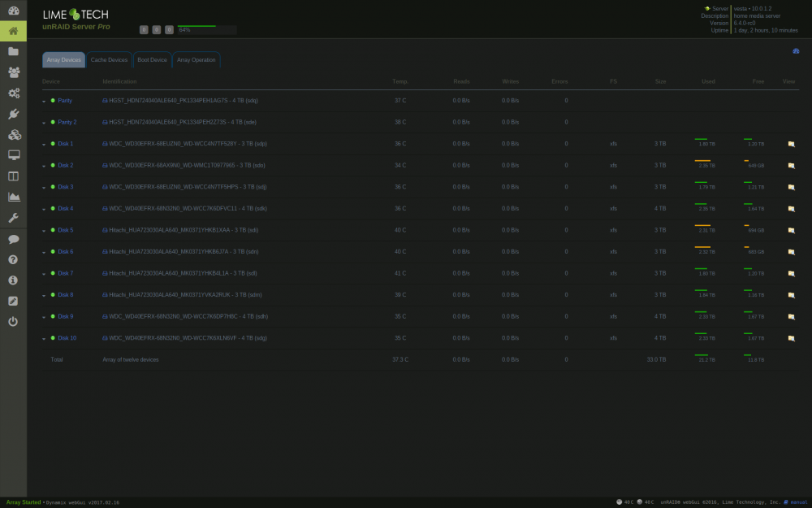Viewport: 812px width, 508px height.
Task: Open the Disk 5 device link
Action: click(x=65, y=230)
